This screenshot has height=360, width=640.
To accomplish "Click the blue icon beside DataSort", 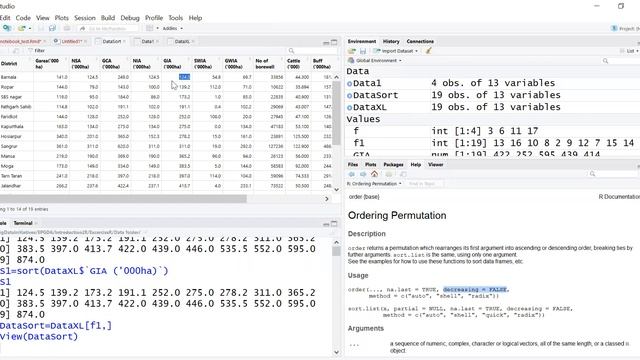I will [x=349, y=96].
